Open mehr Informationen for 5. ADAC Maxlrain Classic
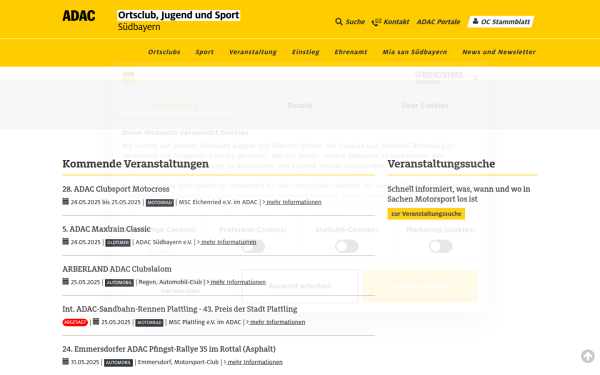Viewport: 600px width, 375px height. (227, 242)
